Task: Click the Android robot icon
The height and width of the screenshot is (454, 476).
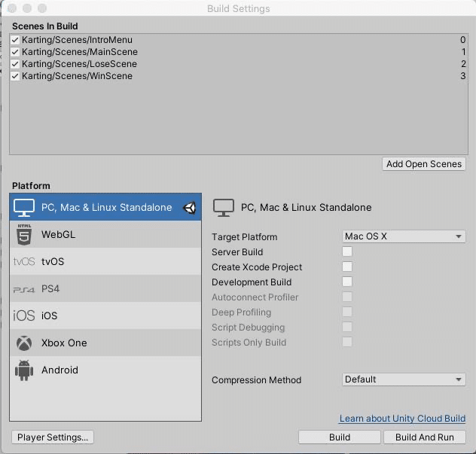Action: coord(24,370)
